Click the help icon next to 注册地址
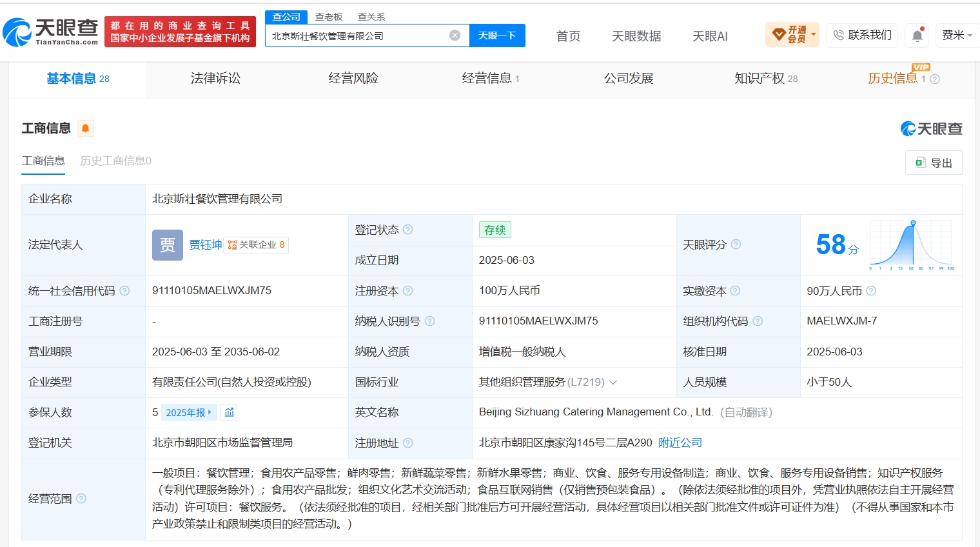This screenshot has width=980, height=547. point(408,443)
